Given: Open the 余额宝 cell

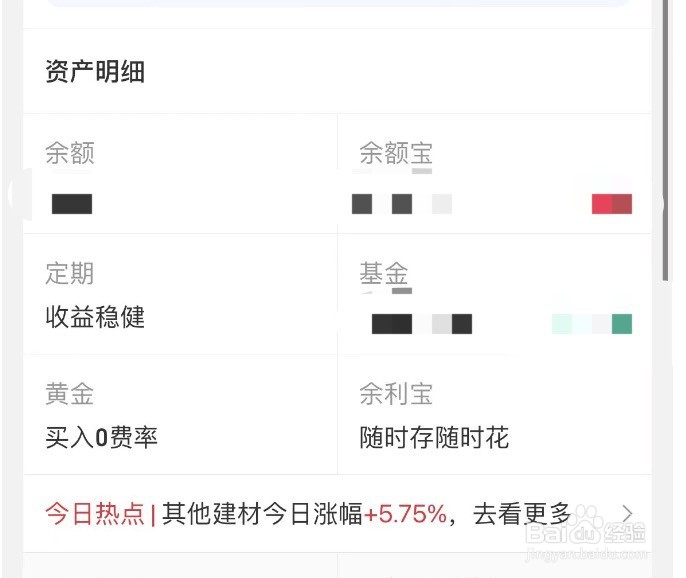Looking at the screenshot, I should [495, 174].
